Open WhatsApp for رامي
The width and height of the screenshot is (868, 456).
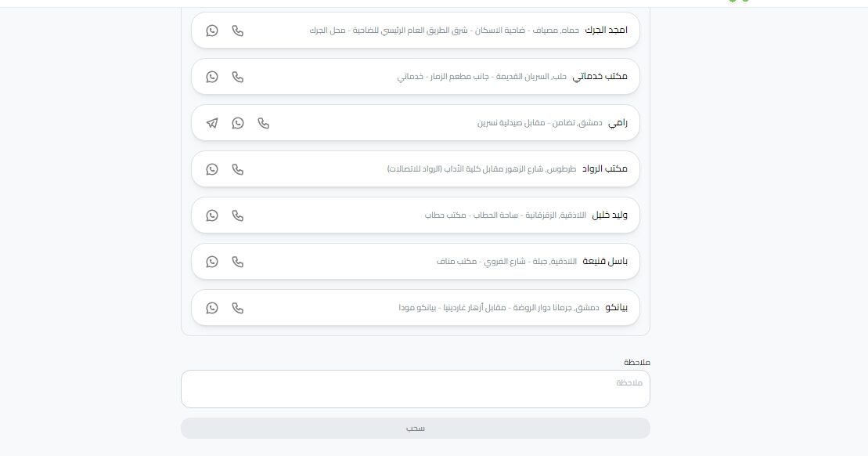pos(238,123)
